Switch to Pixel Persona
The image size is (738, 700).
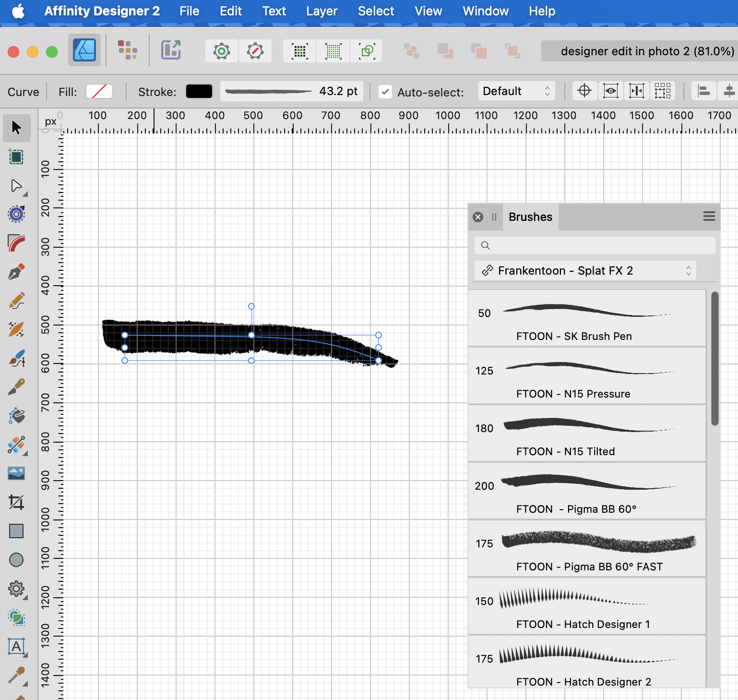(128, 50)
